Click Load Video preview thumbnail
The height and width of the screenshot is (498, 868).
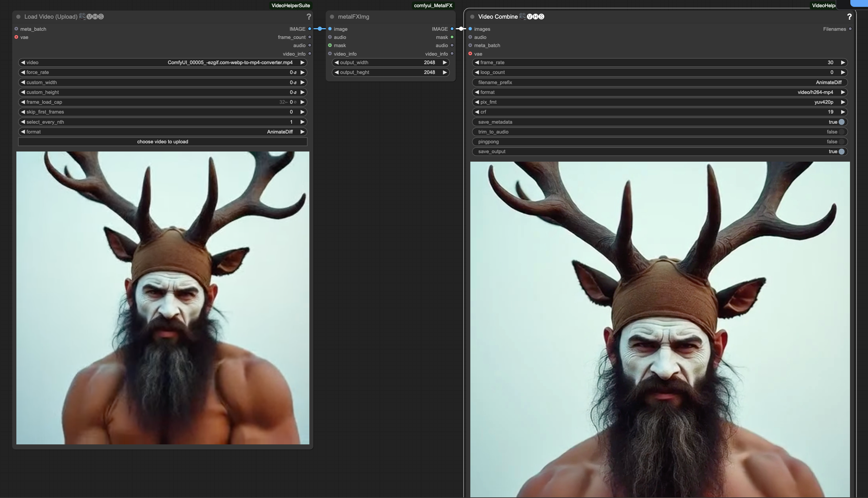(163, 298)
